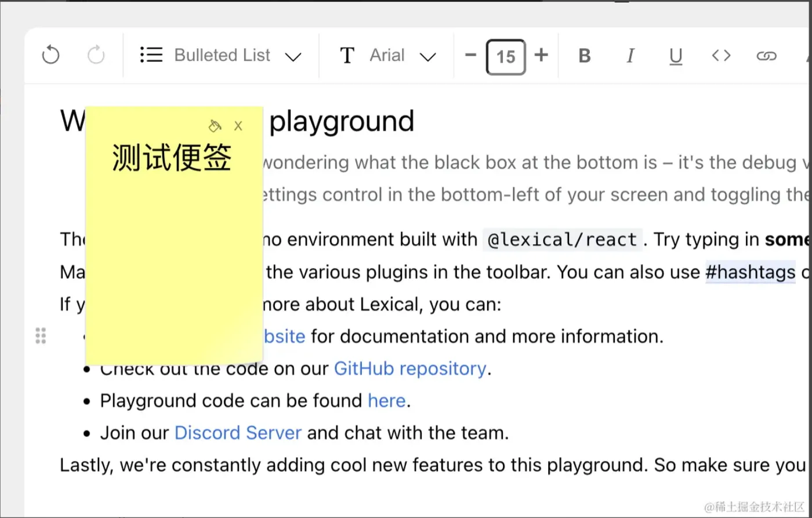Click the 'Playground code can be found' text
Screen dimensions: 812x518
click(x=231, y=400)
